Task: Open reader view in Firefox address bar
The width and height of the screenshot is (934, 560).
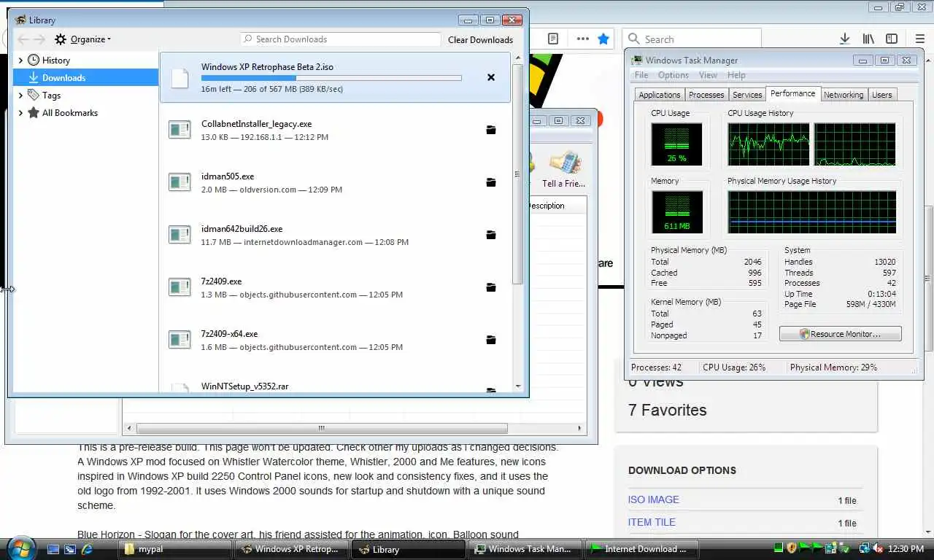Action: tap(553, 39)
